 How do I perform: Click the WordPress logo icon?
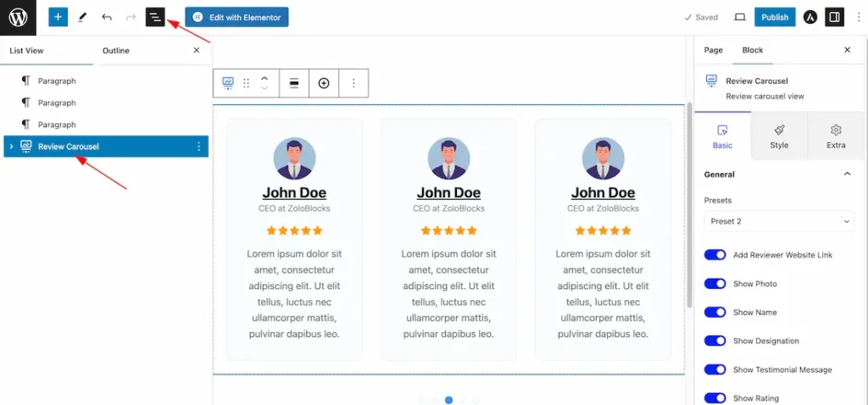click(x=19, y=18)
